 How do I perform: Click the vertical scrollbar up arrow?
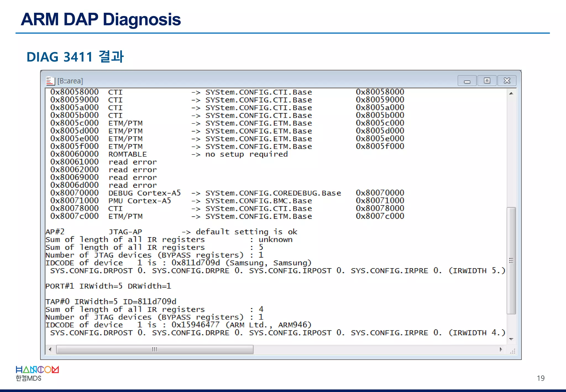511,93
